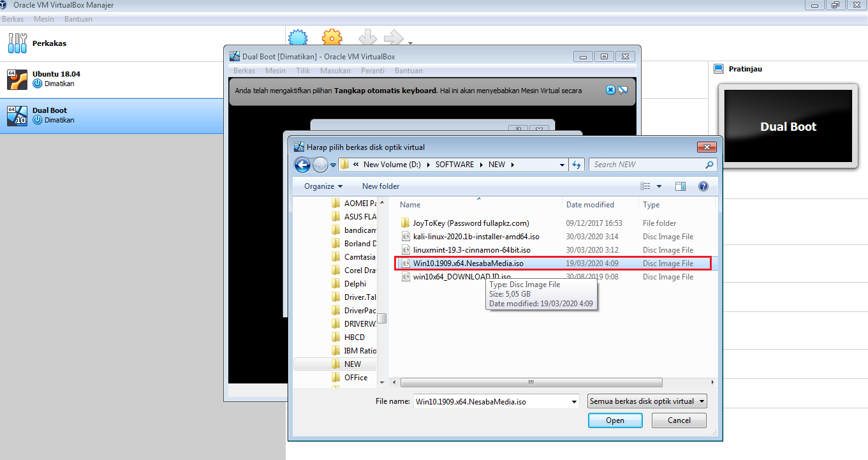Open Help via the question mark icon

pos(703,186)
